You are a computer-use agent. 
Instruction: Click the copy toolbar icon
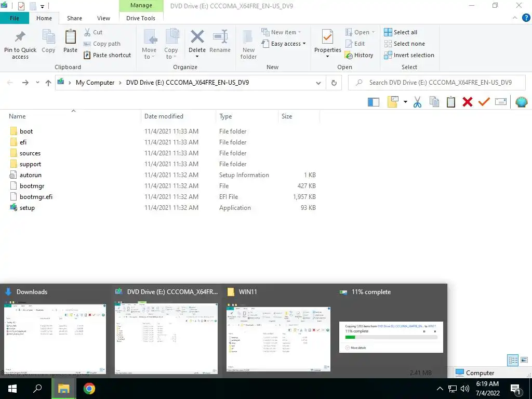point(434,102)
